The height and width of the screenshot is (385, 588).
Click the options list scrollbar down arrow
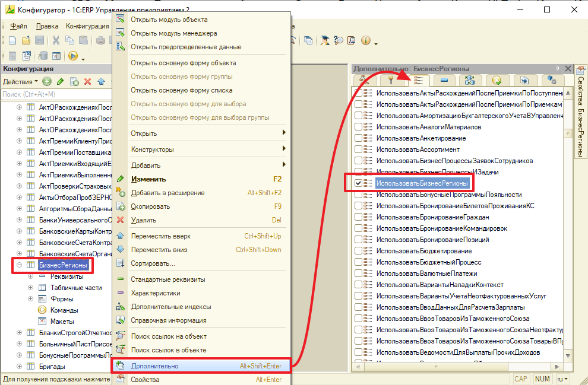(568, 356)
